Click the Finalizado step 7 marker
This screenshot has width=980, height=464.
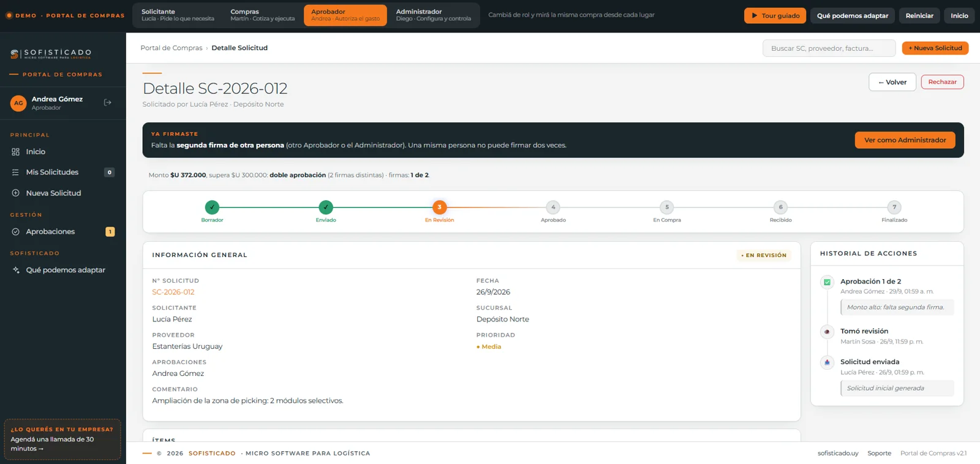(894, 208)
